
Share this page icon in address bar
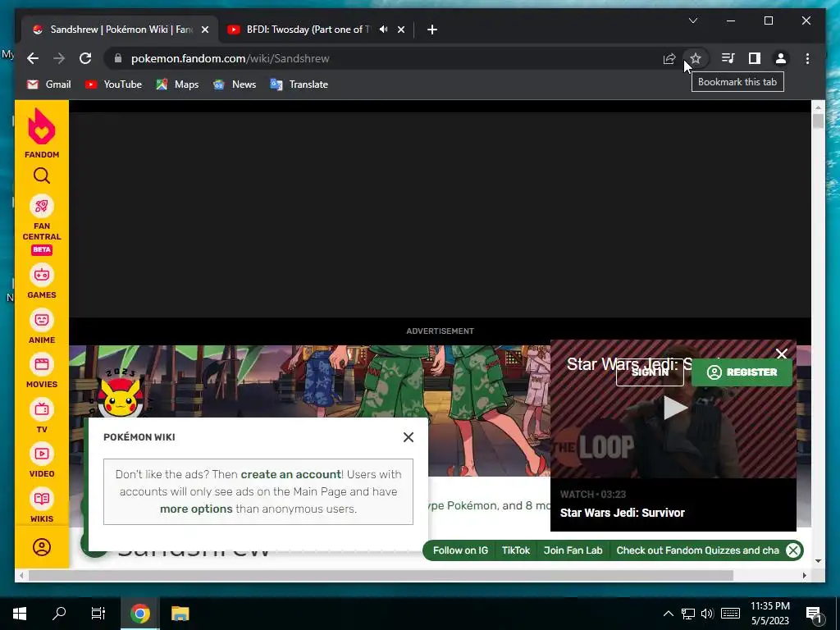pos(669,58)
